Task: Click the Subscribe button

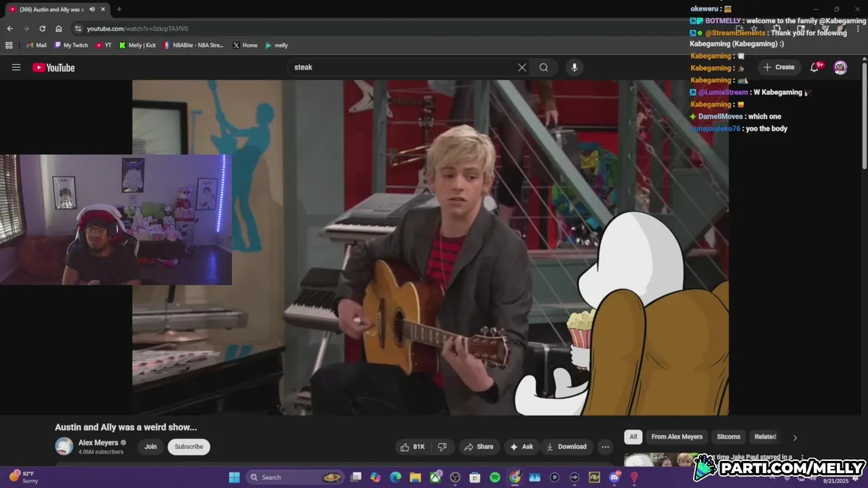Action: 189,447
